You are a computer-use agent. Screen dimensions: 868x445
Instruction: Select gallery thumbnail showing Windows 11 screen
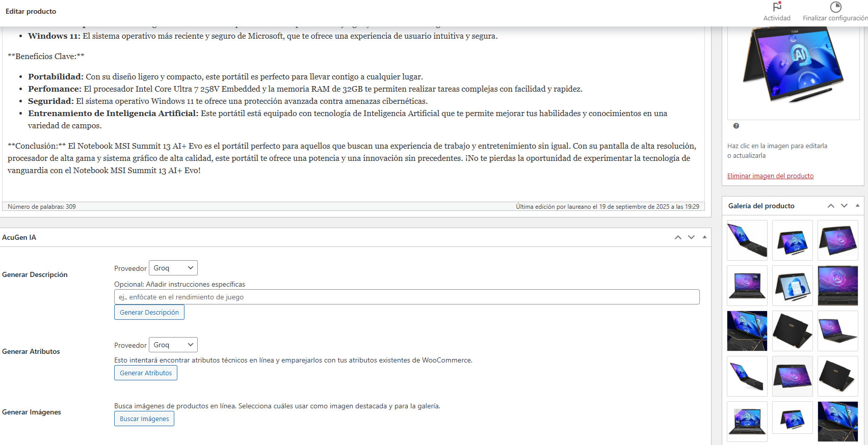(x=793, y=285)
